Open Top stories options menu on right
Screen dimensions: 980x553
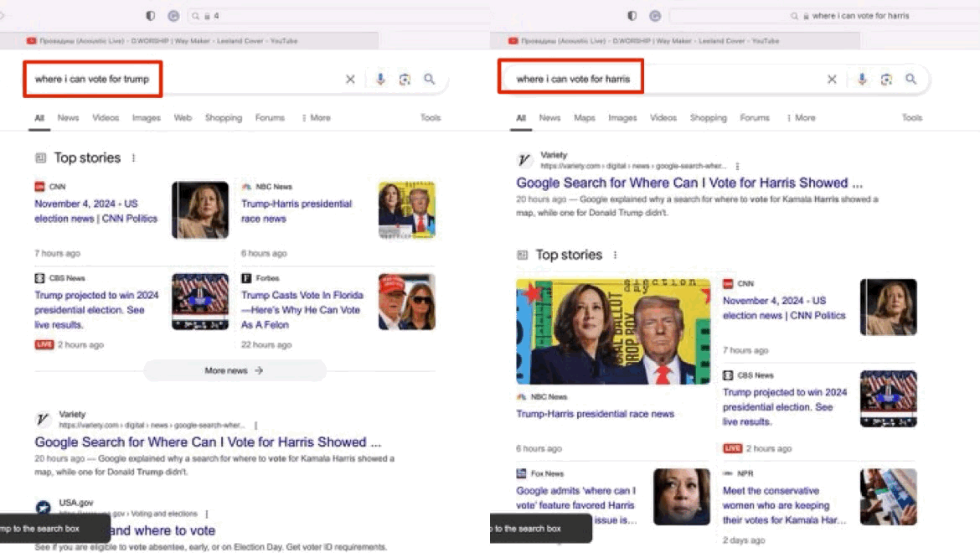615,255
